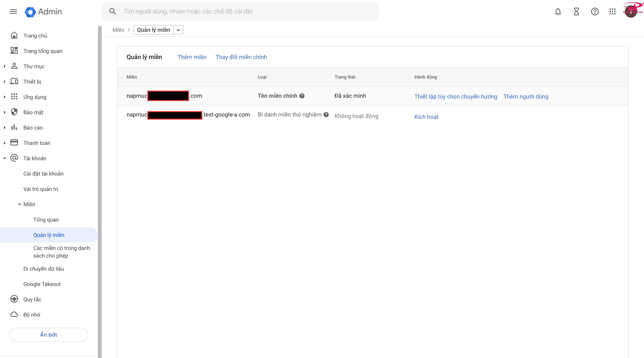Click the Tài khoản at-sign icon
The image size is (644, 358).
coord(14,158)
